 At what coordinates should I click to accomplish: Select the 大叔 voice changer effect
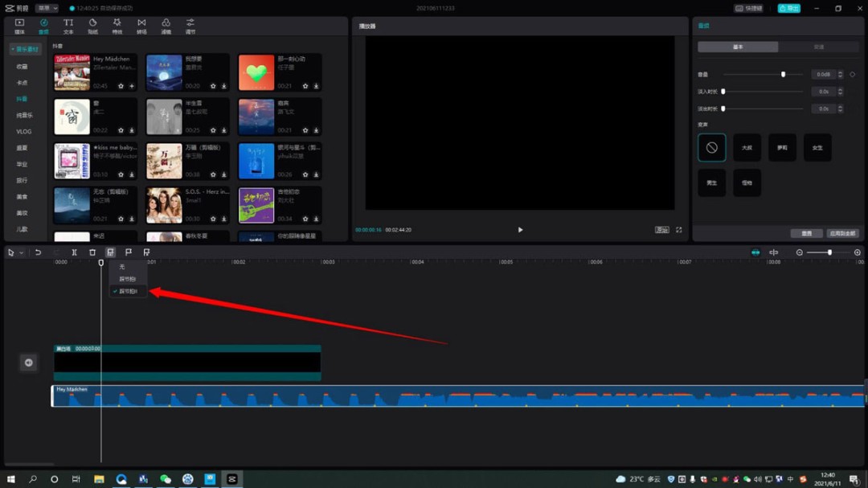pyautogui.click(x=747, y=148)
